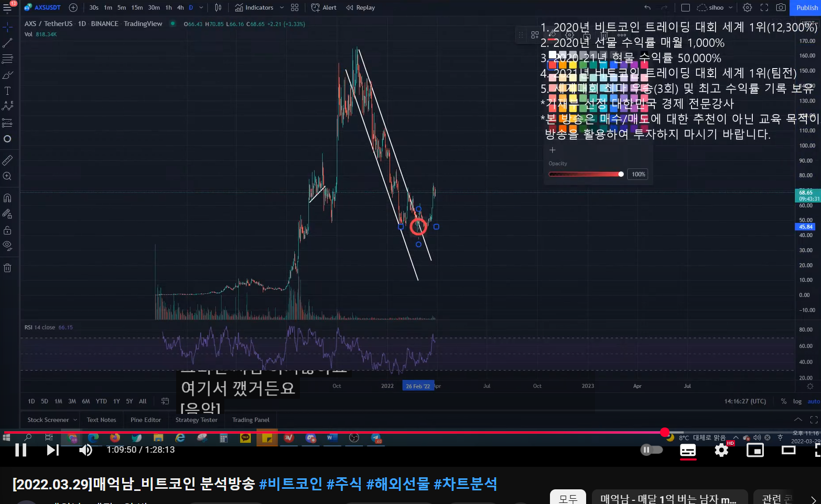Open the Trading Panel tab
821x504 pixels.
tap(251, 420)
